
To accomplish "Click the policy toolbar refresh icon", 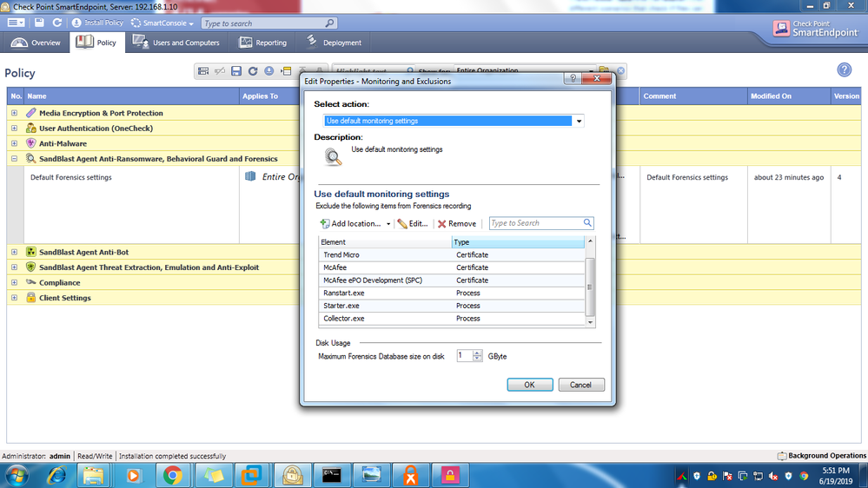I will [253, 71].
